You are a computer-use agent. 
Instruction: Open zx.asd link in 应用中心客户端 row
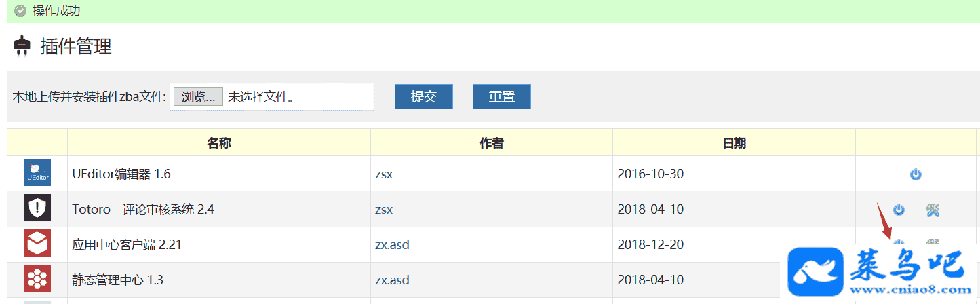click(392, 244)
